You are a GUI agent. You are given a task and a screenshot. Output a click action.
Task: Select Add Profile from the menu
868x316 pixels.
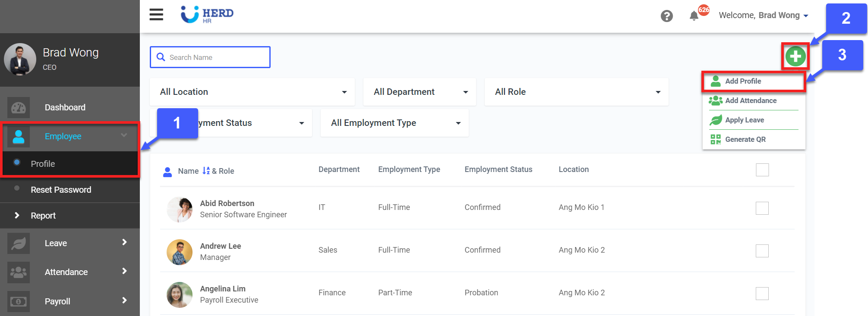click(x=743, y=81)
